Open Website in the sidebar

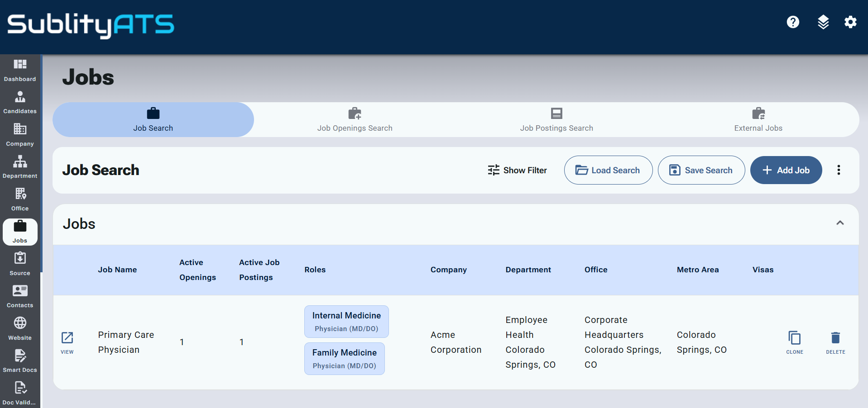(20, 329)
